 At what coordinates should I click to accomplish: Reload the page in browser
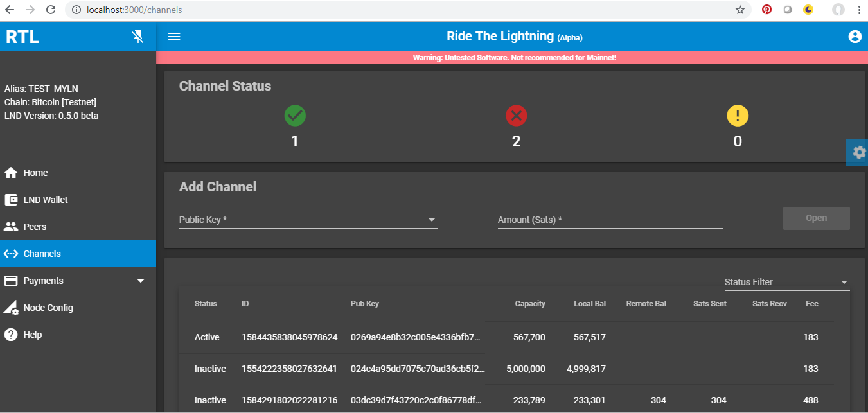(50, 10)
